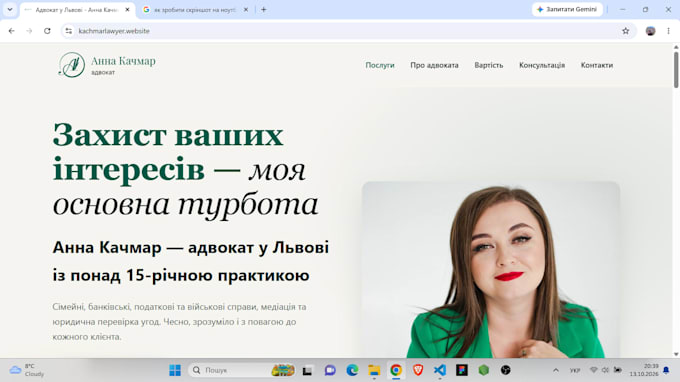Launch Brave browser from taskbar
Image resolution: width=680 pixels, height=382 pixels.
click(418, 370)
